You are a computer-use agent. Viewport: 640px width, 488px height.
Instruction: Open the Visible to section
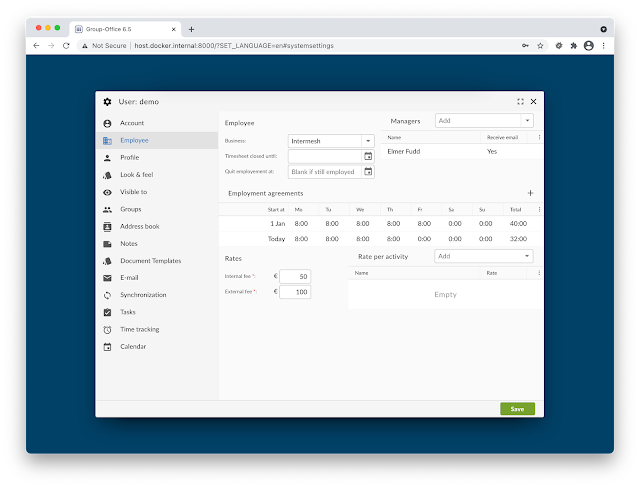pyautogui.click(x=157, y=192)
